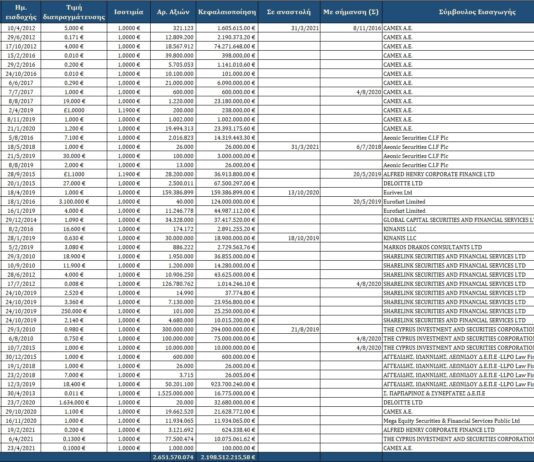Click 'ALFRED HENRY CORPORATE FINANCE' in 28/9/2015 row

439,174
